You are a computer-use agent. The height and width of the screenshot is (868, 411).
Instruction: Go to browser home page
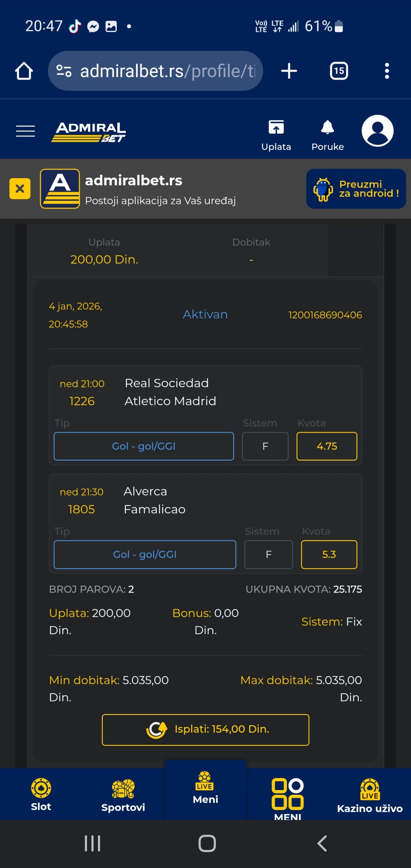tap(24, 71)
